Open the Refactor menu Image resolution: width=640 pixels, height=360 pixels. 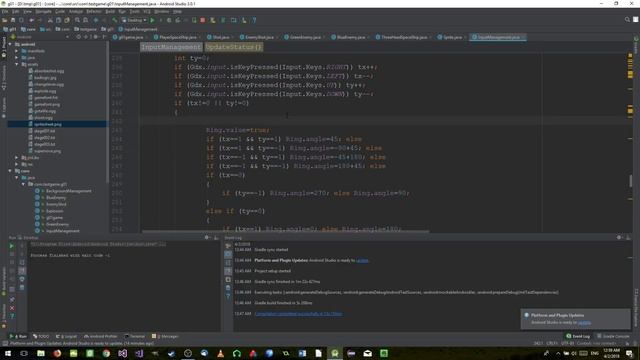[93, 11]
